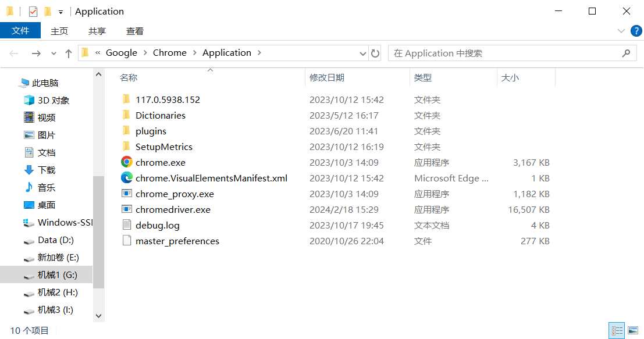
Task: Click the 16,507 KB size value
Action: 529,210
